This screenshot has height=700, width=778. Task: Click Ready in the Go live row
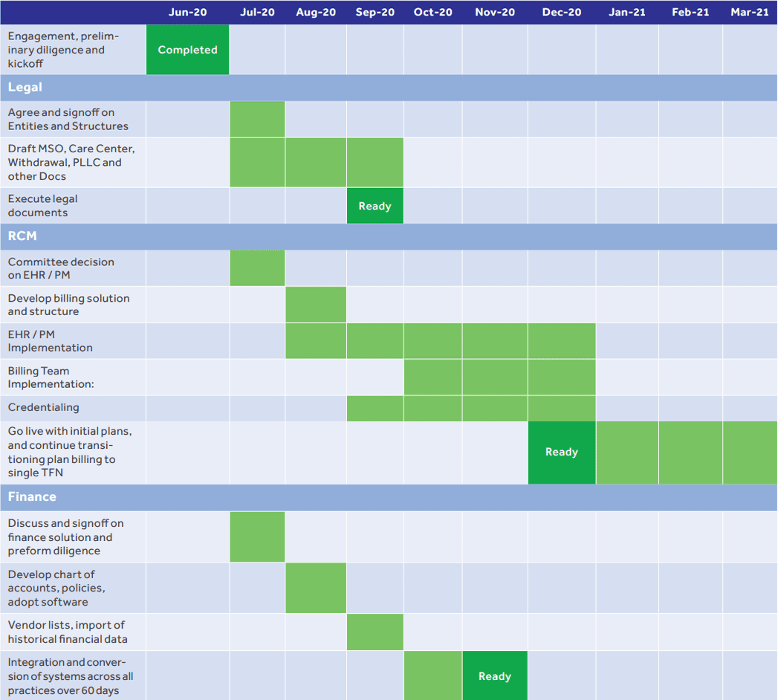tap(562, 452)
